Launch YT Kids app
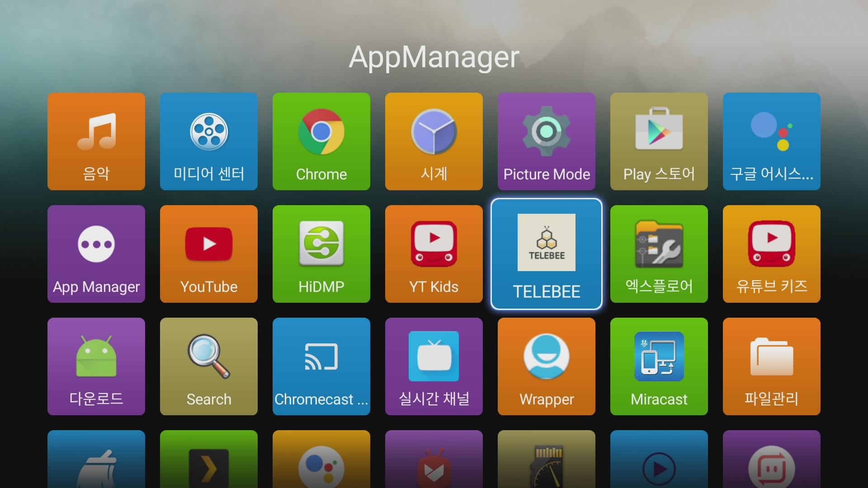Viewport: 868px width, 488px height. click(434, 254)
